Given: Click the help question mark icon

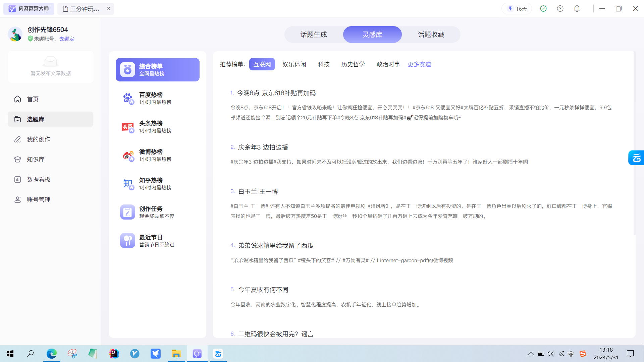Looking at the screenshot, I should [560, 9].
